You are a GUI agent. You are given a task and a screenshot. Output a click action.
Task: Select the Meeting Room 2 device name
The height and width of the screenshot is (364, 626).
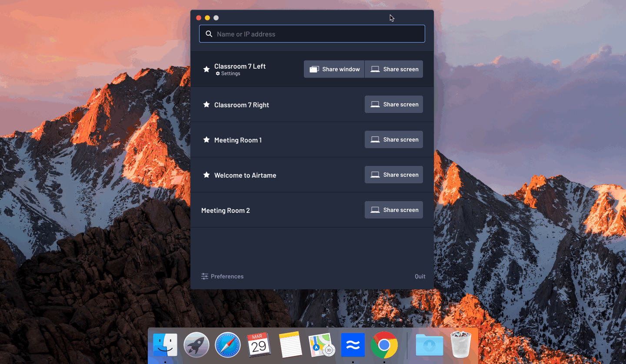[x=226, y=211]
